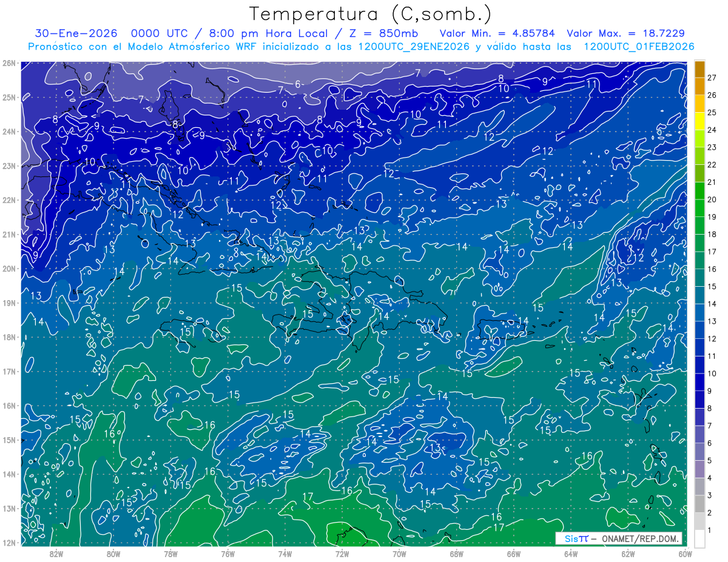Image resolution: width=728 pixels, height=562 pixels.
Task: Click "Valor Max. = 18.7229" text
Action: [626, 33]
